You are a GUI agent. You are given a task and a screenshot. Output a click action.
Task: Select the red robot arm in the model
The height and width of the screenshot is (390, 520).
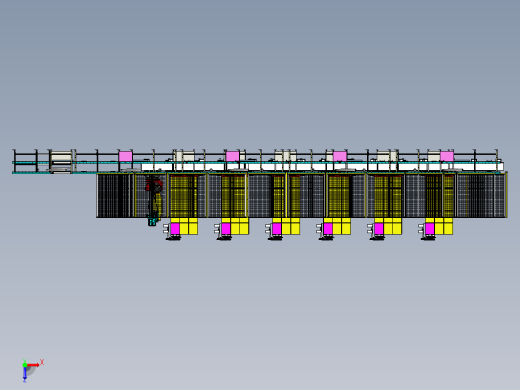point(154,185)
